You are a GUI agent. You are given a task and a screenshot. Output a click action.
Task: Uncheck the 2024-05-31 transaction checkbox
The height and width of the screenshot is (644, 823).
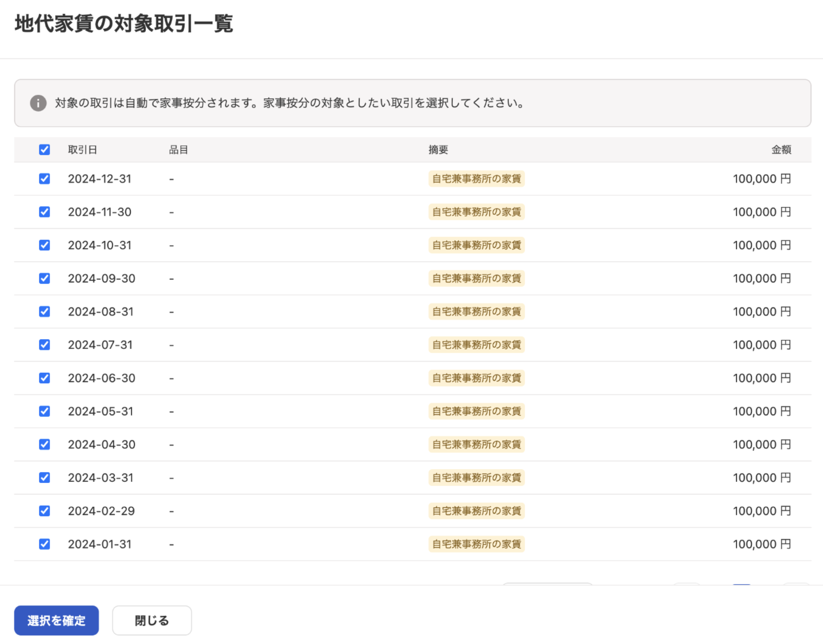click(x=44, y=411)
